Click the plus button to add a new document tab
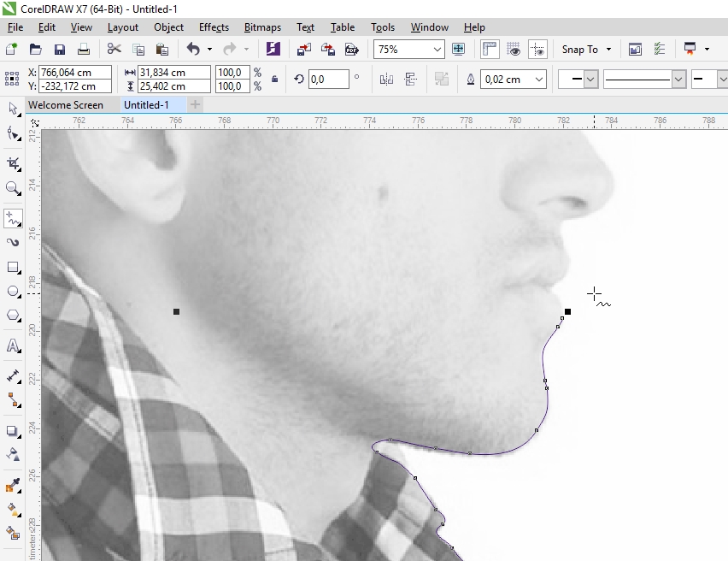 [x=195, y=105]
